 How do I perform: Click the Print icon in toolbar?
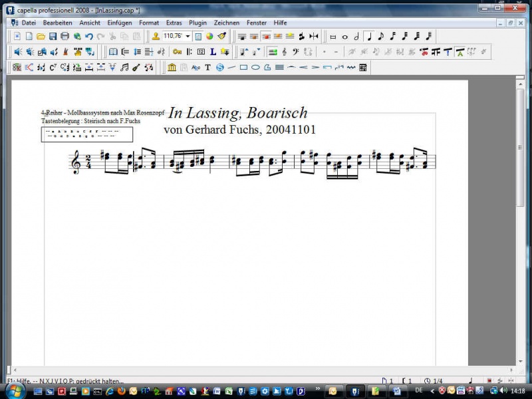[65, 36]
